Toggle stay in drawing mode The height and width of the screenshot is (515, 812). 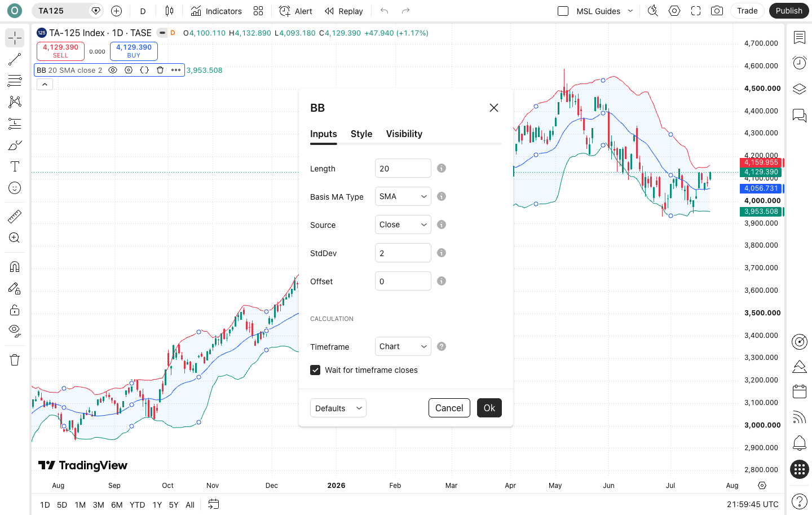click(15, 288)
